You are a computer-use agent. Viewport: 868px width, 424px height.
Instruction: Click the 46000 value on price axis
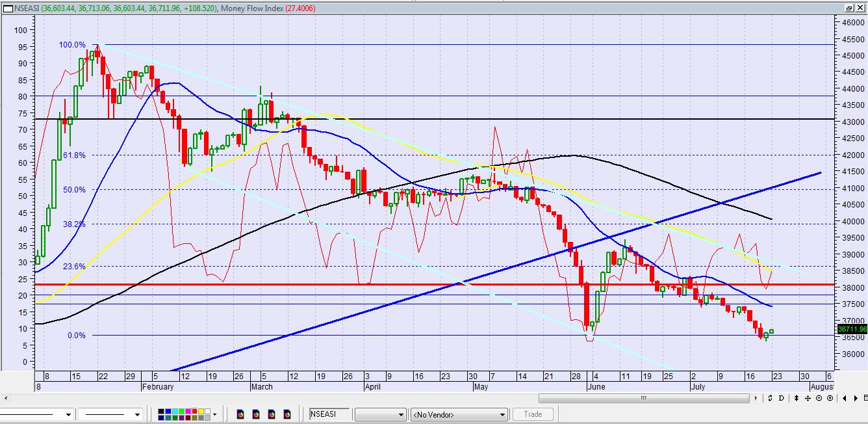click(x=852, y=22)
